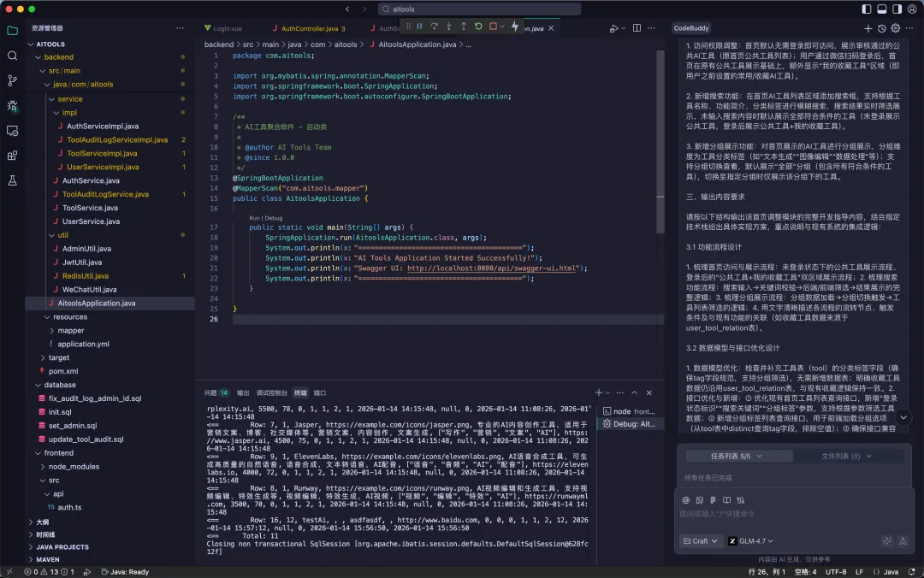Toggle the primary sidebar layout button
The height and width of the screenshot is (578, 924).
[866, 9]
